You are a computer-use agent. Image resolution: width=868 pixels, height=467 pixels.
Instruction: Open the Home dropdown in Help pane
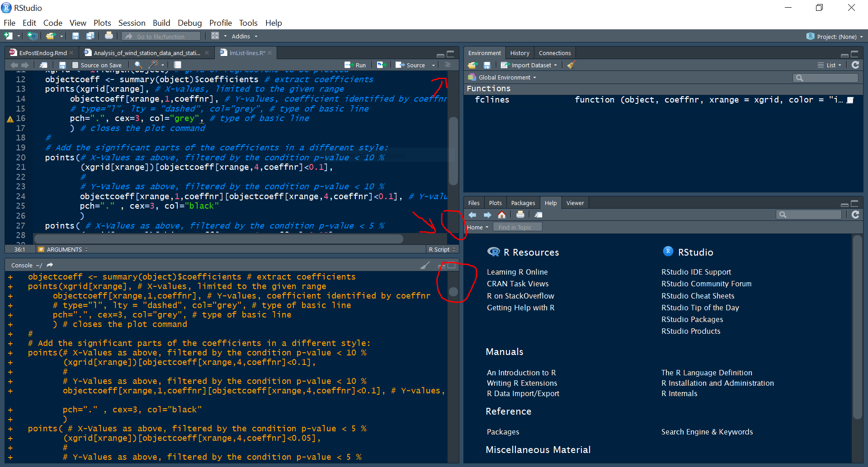pos(478,227)
